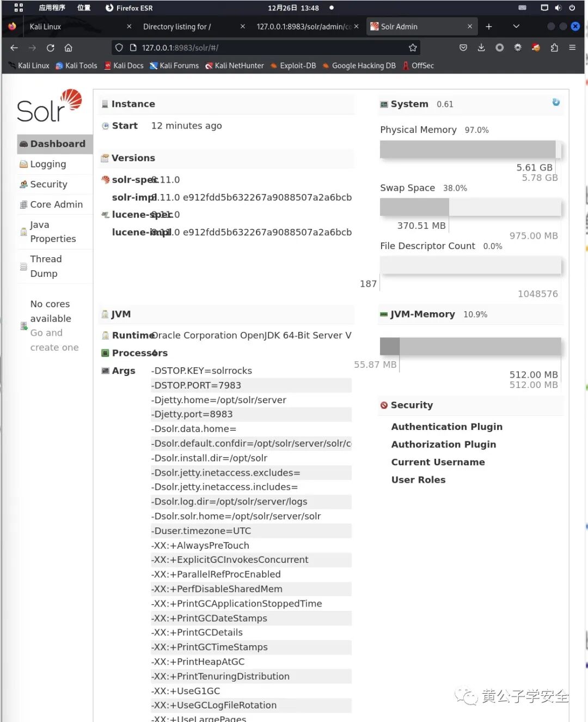Open the Kali Docs bookmark
This screenshot has width=588, height=722.
pyautogui.click(x=124, y=66)
